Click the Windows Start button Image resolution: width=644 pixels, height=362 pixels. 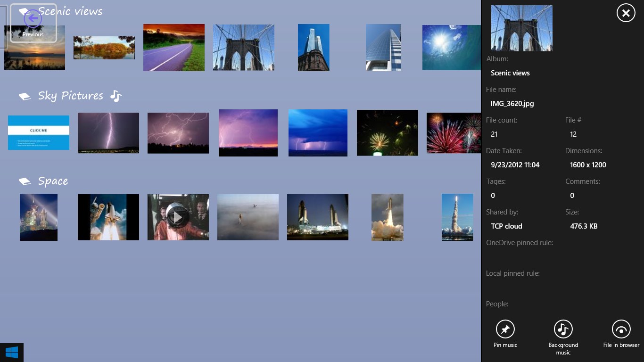pos(12,352)
